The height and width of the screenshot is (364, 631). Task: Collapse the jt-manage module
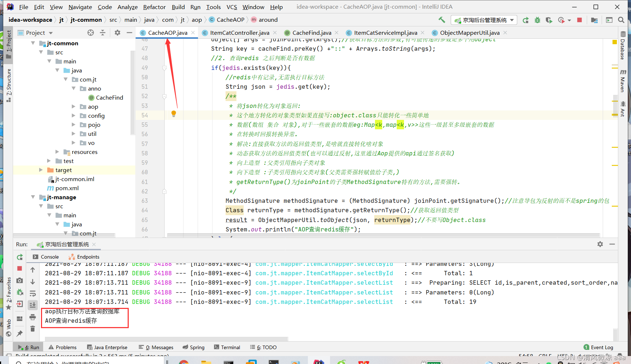pyautogui.click(x=33, y=197)
